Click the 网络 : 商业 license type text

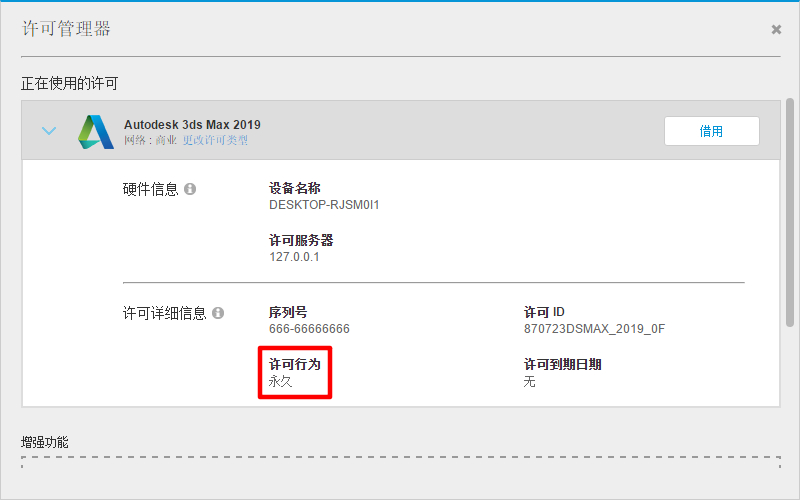coord(150,141)
